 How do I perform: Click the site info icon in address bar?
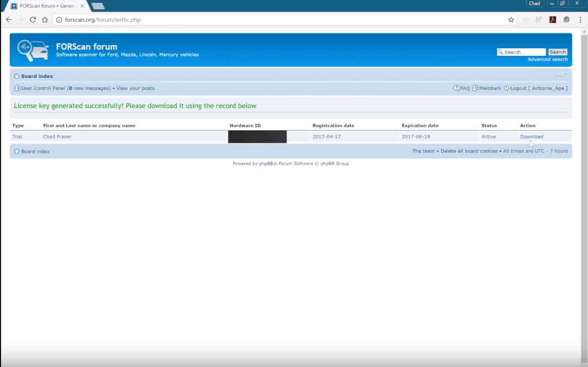click(59, 20)
